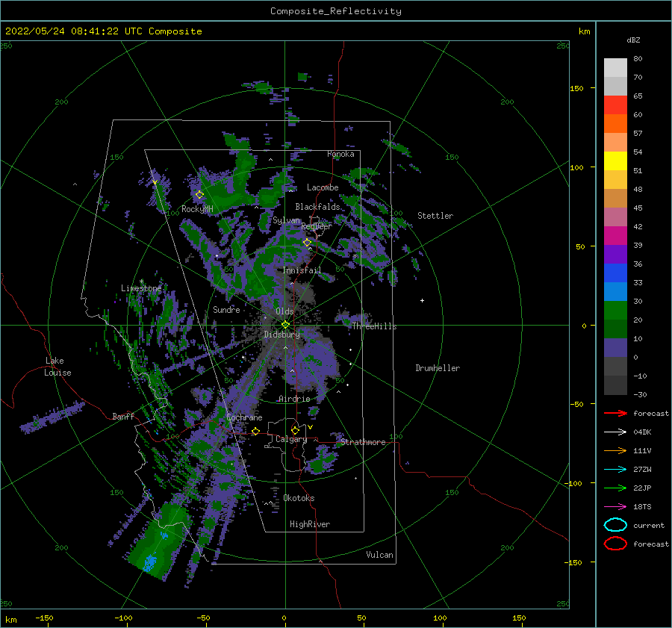Select the orange 57-60 dBZ swatch

[615, 124]
